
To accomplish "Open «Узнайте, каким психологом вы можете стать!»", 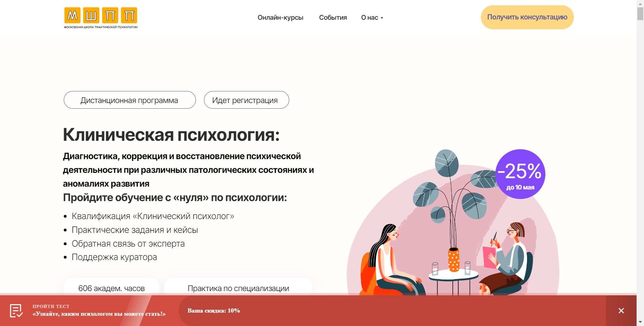I will pos(99,314).
